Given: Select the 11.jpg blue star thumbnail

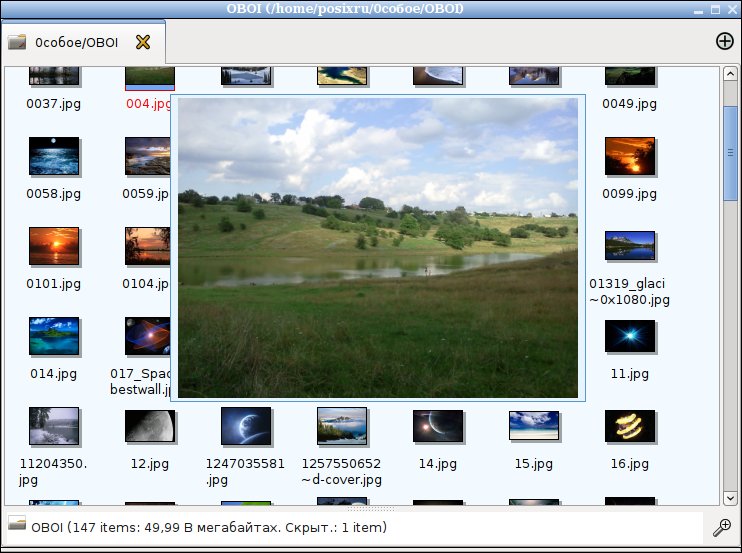Looking at the screenshot, I should [x=630, y=336].
